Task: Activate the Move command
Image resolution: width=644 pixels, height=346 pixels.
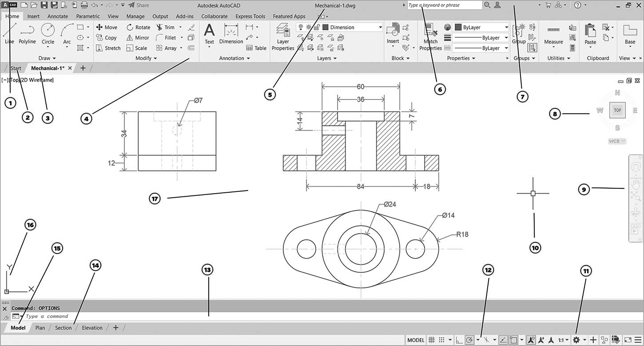Action: point(107,27)
